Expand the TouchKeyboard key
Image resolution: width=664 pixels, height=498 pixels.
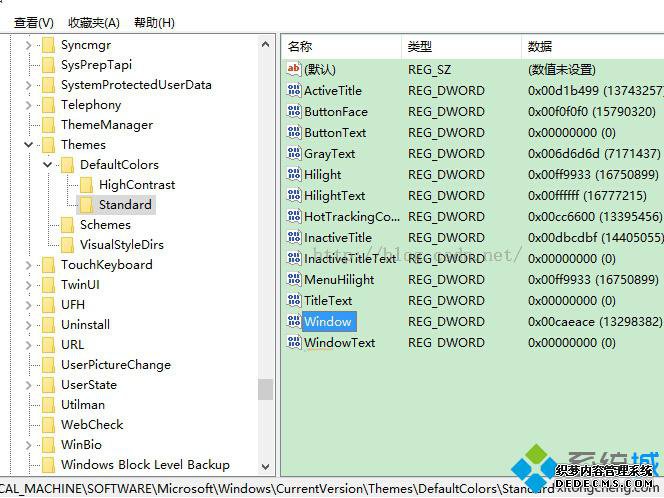pos(28,265)
